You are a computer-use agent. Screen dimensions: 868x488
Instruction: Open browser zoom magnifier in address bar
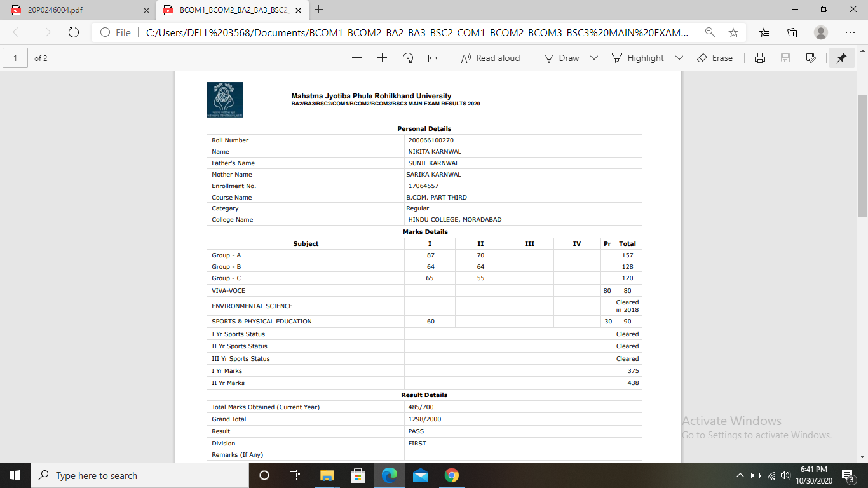pos(710,32)
